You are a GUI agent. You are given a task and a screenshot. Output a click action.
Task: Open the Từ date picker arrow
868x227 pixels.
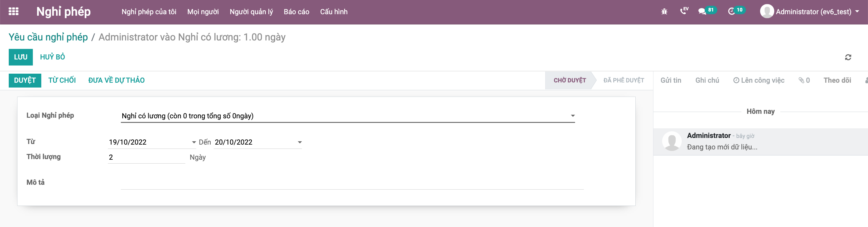pos(194,142)
